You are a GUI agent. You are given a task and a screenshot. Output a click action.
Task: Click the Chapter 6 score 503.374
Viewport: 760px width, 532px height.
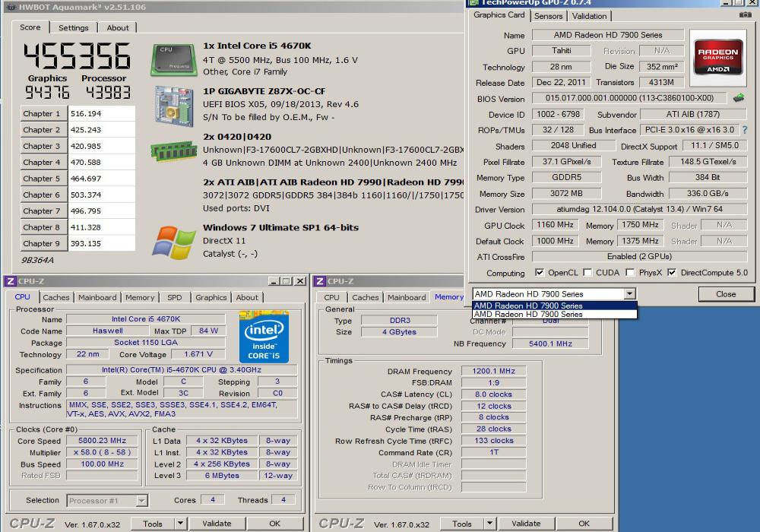(x=101, y=195)
